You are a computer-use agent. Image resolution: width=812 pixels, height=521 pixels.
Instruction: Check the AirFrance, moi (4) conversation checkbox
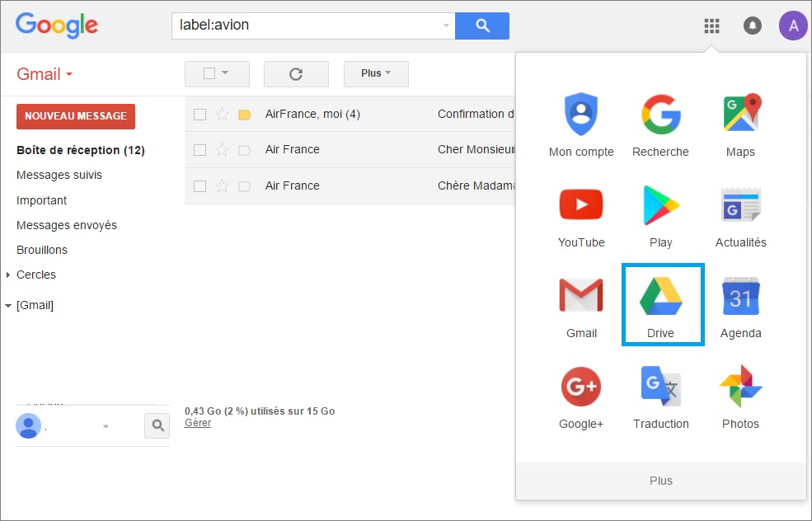click(x=199, y=115)
